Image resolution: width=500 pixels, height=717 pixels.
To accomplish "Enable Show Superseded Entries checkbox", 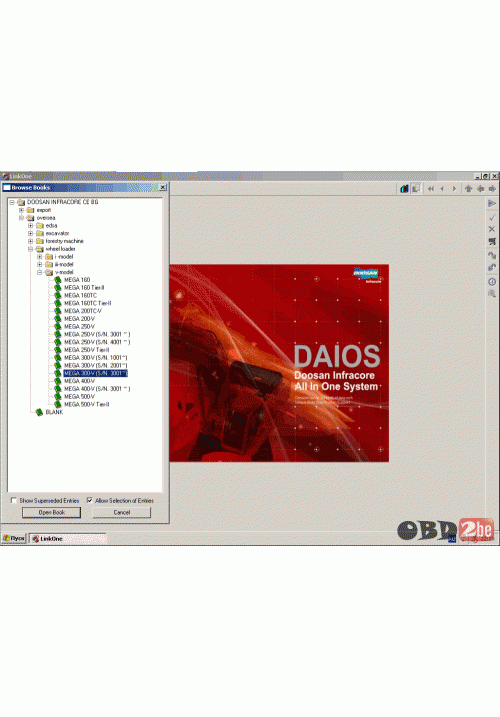I will [14, 500].
